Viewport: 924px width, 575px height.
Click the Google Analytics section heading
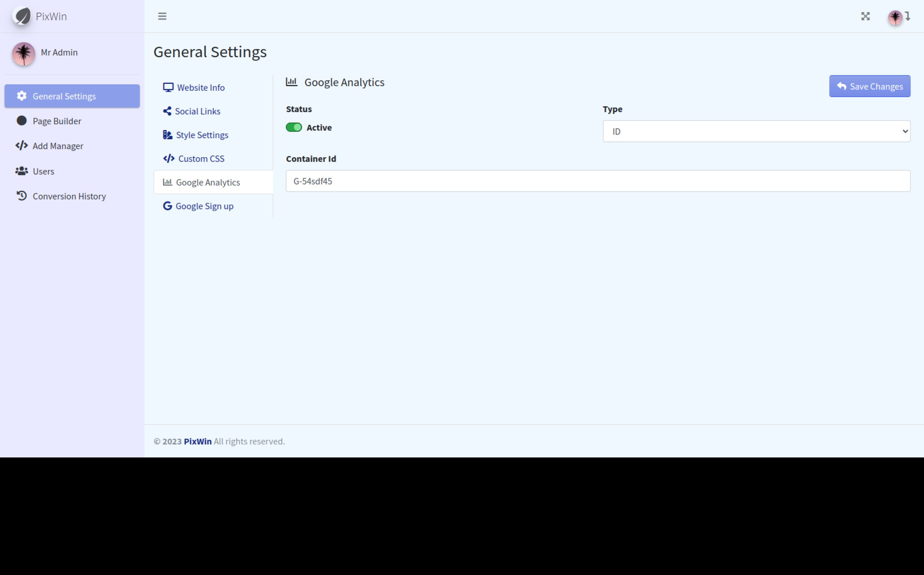344,82
